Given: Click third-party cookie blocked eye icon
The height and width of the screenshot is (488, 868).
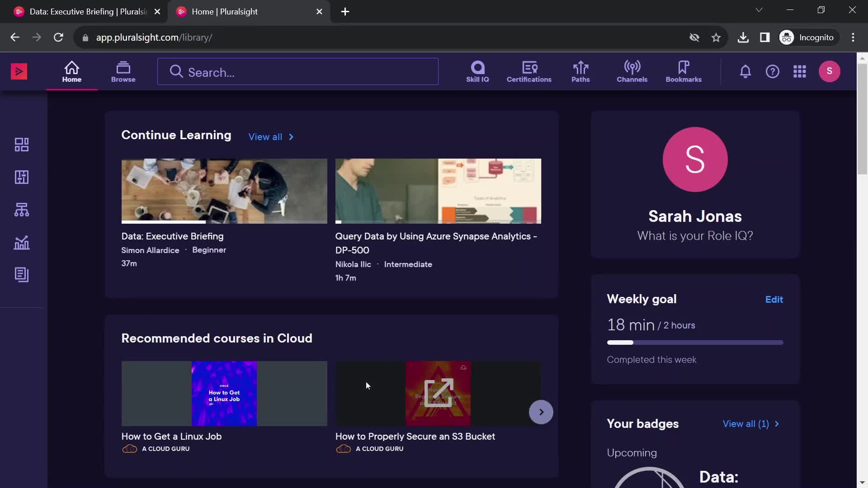Looking at the screenshot, I should pos(694,38).
